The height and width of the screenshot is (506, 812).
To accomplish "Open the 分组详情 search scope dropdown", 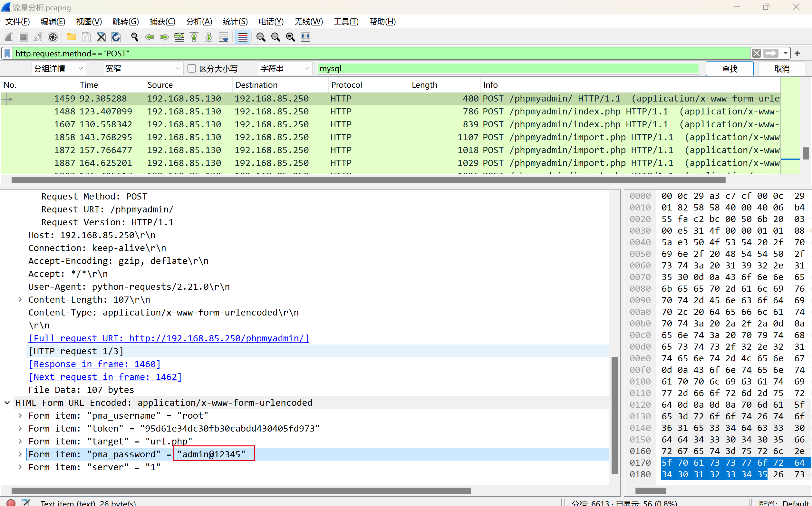I will point(59,69).
